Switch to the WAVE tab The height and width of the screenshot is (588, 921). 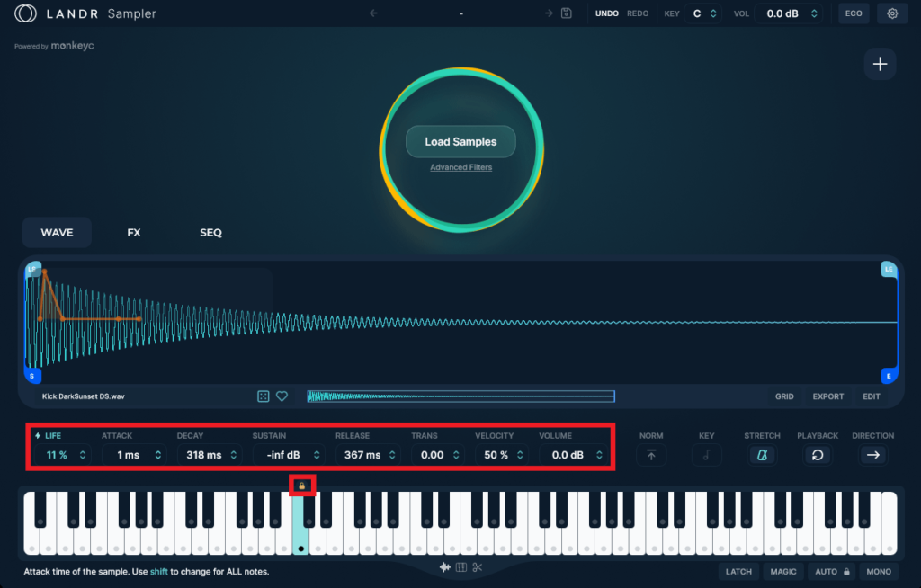click(x=57, y=233)
